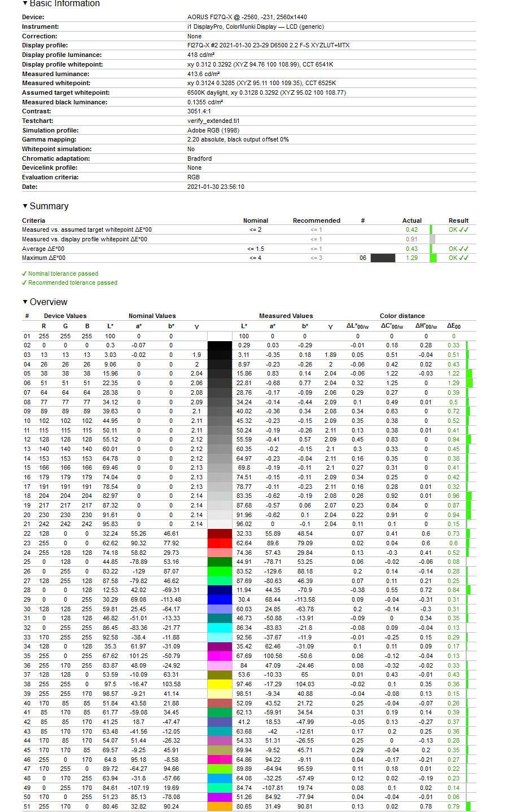Click the magenta swatch in row 35
The image size is (508, 812).
pos(220,656)
